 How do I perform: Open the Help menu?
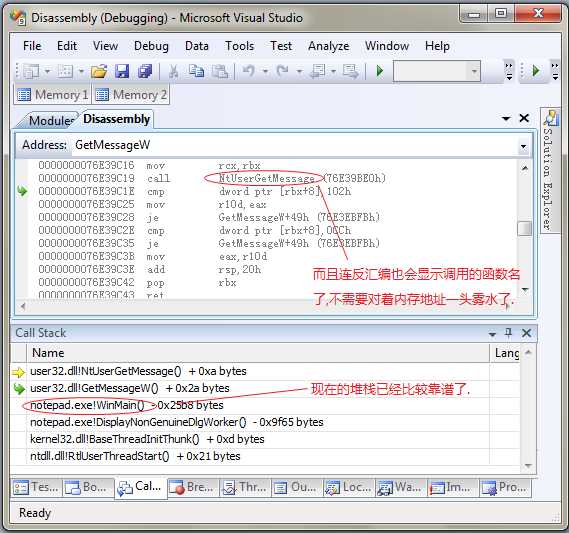pyautogui.click(x=437, y=46)
